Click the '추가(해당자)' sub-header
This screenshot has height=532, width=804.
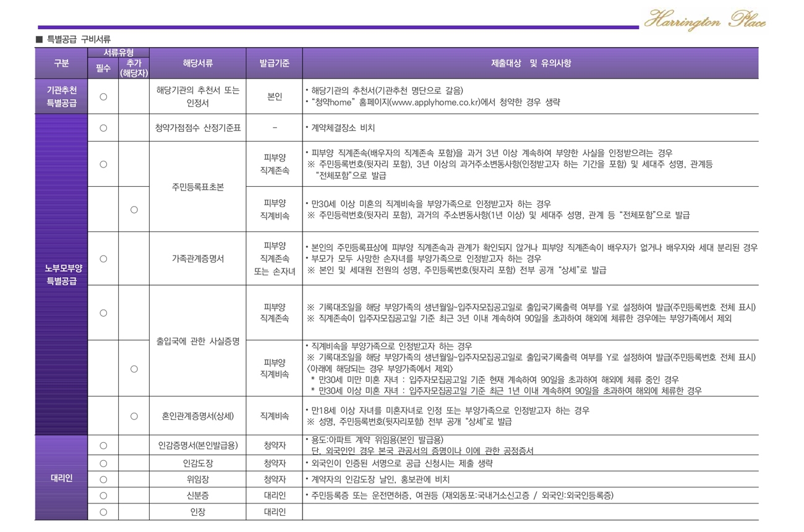point(134,68)
